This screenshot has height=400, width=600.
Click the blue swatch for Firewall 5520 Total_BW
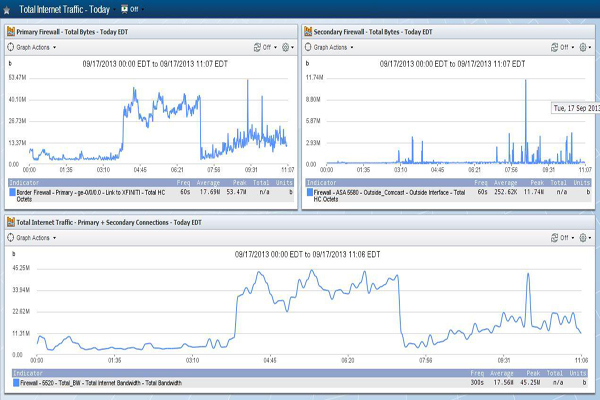[16, 382]
